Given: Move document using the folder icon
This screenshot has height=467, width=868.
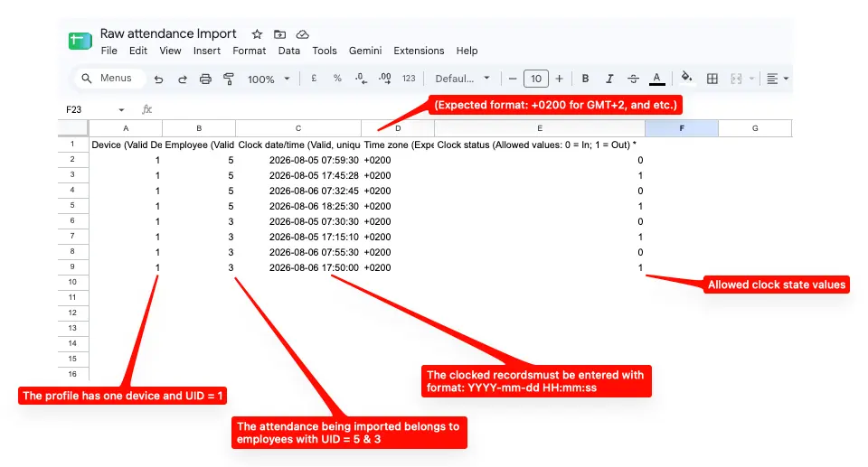Looking at the screenshot, I should click(x=279, y=34).
